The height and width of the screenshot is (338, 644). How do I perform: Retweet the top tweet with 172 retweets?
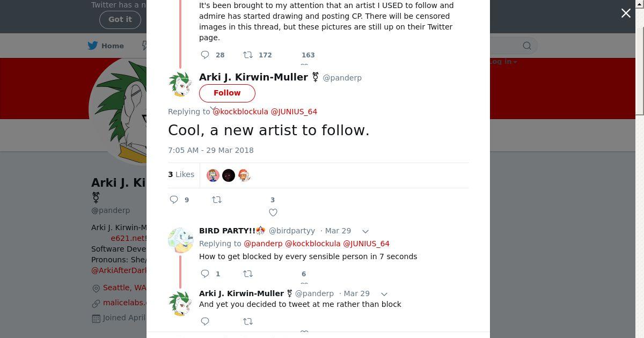248,55
